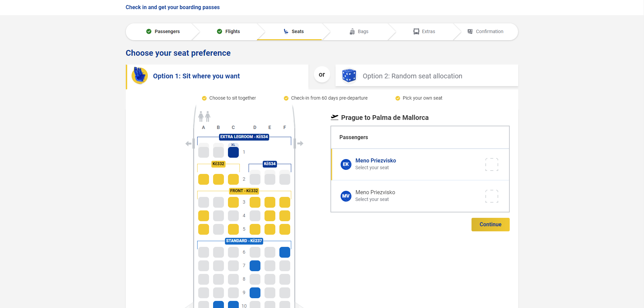Open the Passengers step tab

163,31
